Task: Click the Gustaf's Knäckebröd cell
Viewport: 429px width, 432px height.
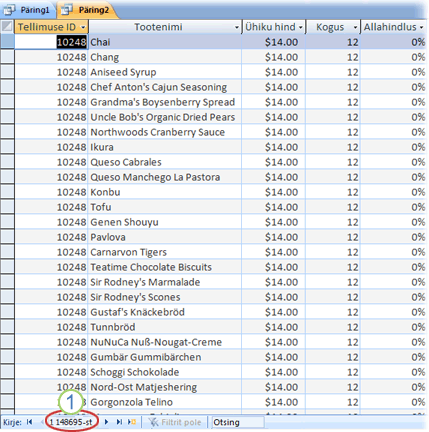Action: tap(165, 312)
